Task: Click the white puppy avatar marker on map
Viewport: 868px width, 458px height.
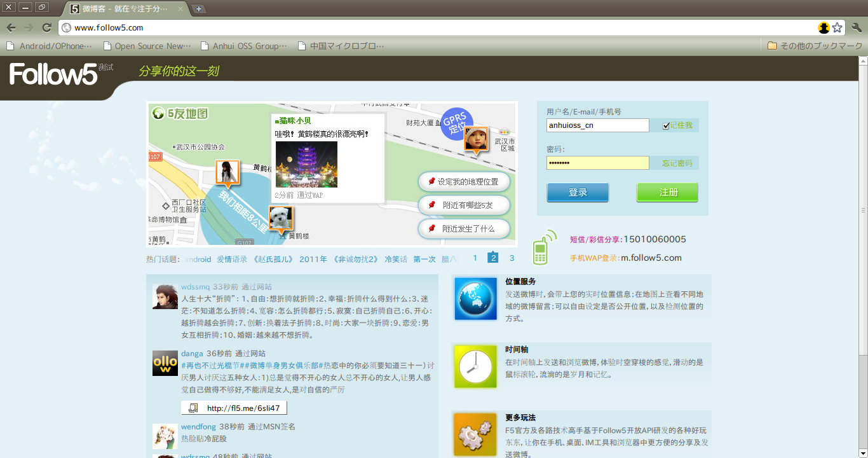Action: coord(281,219)
